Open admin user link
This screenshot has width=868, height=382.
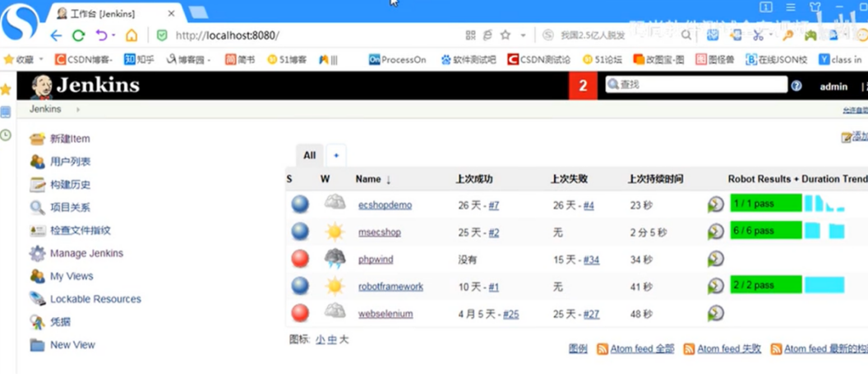point(833,86)
